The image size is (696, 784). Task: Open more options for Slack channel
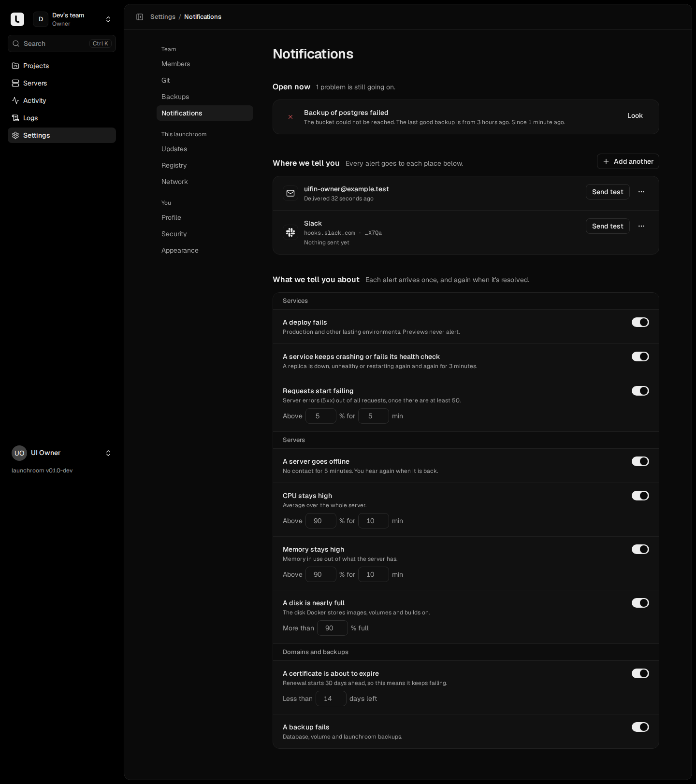[x=641, y=226]
